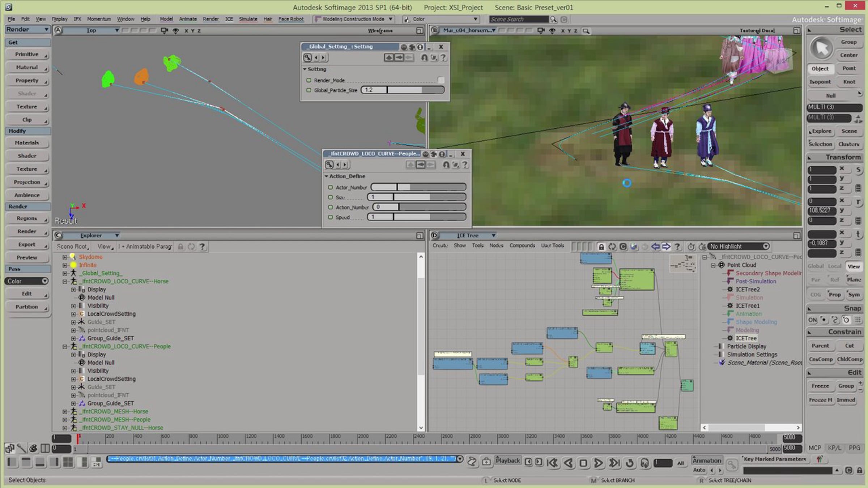Viewport: 868px width, 488px height.
Task: Click the Explorer scroll down arrow
Action: point(421,428)
